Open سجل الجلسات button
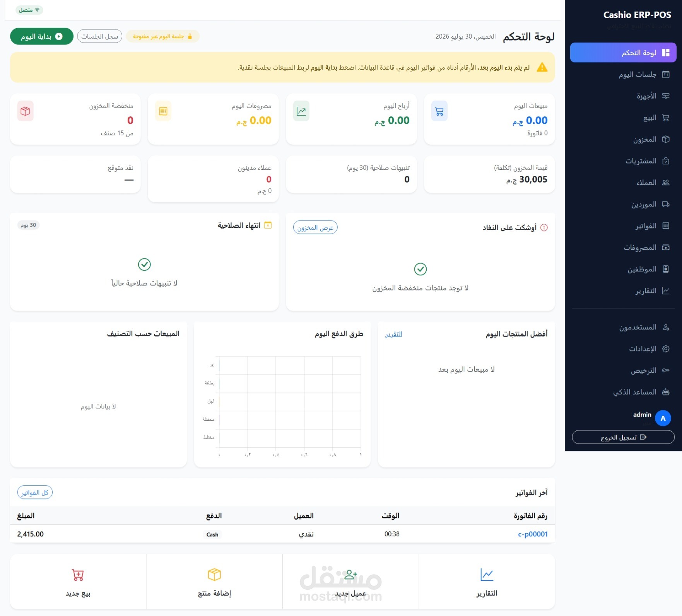The width and height of the screenshot is (682, 616). pos(100,36)
